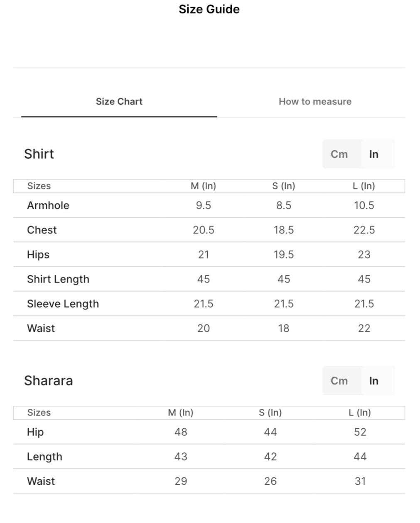Toggle Sharara units to In
Image resolution: width=420 pixels, height=523 pixels.
coord(374,381)
